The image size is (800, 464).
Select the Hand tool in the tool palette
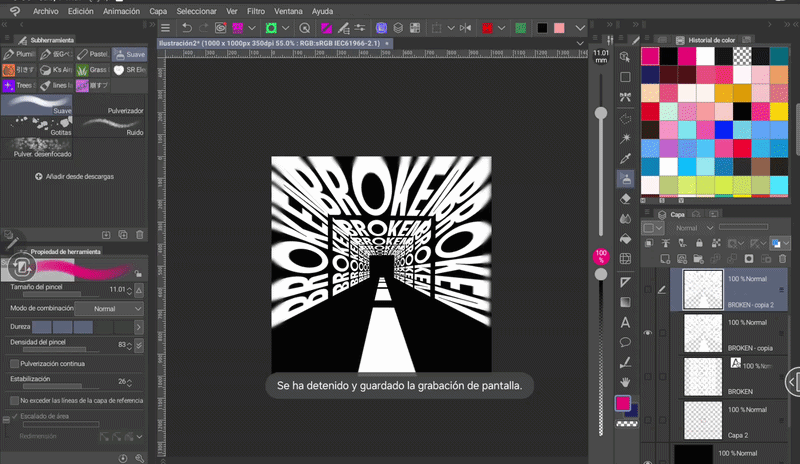coord(626,382)
